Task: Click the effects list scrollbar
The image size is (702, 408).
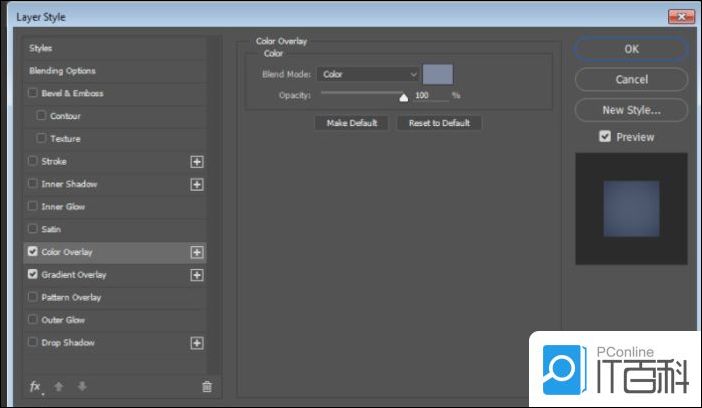Action: click(215, 206)
